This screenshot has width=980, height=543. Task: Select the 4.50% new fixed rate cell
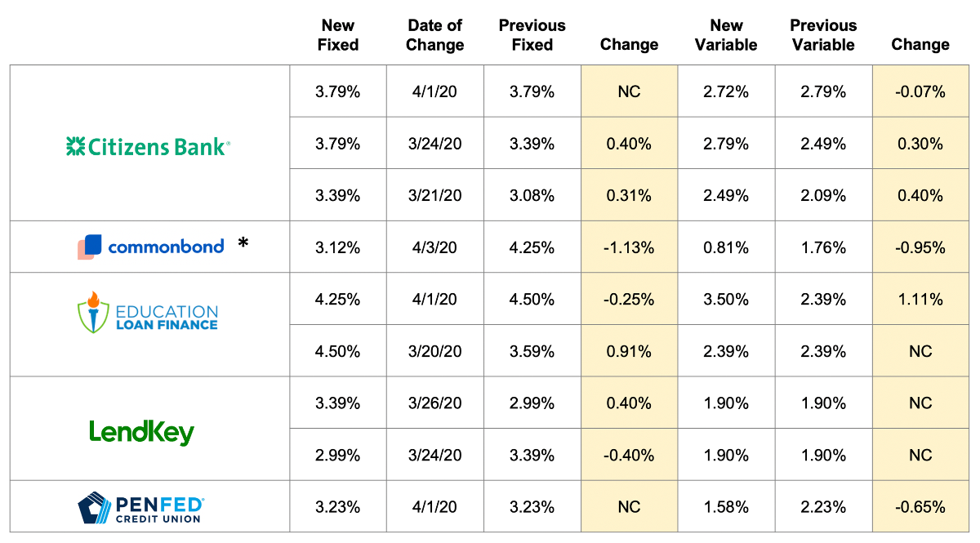tap(338, 352)
